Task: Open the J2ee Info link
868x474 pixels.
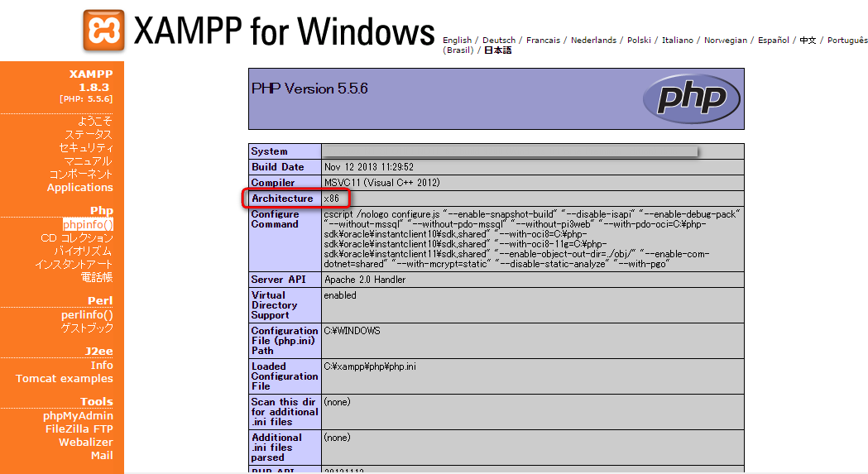Action: [x=102, y=365]
